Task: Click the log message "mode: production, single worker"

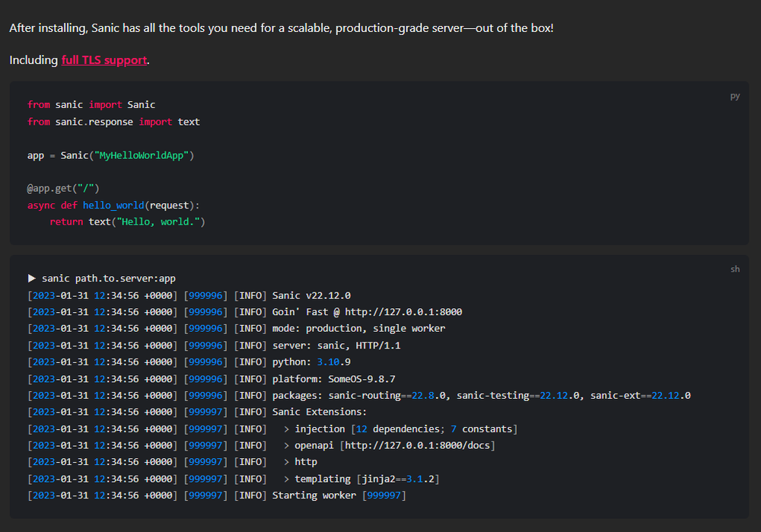Action: click(x=358, y=329)
